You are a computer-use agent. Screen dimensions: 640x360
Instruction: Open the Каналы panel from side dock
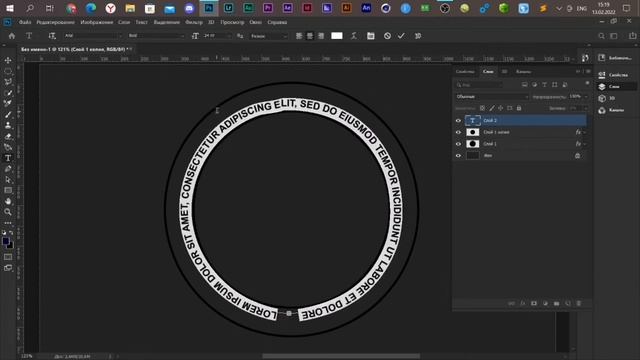coord(612,110)
